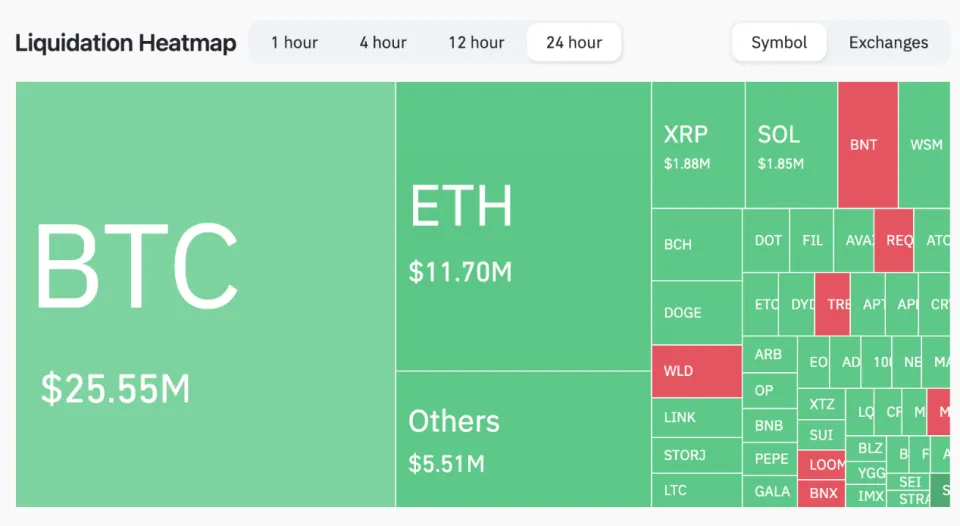This screenshot has height=526, width=960.
Task: Toggle heatmap view to Symbol
Action: coord(779,42)
